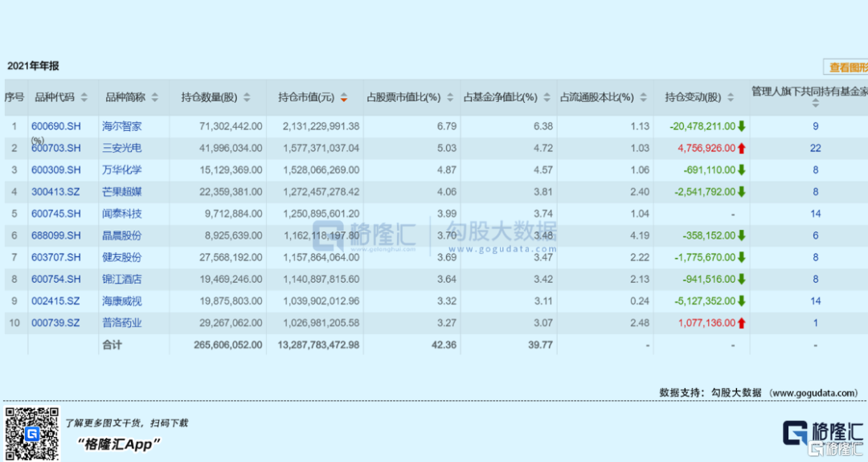
Task: Open the 万华化学 stock name link
Action: click(x=122, y=170)
